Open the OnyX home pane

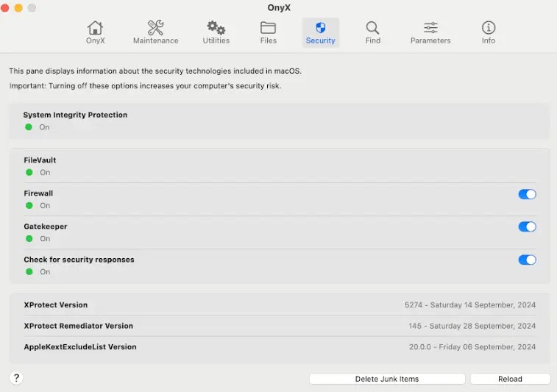click(95, 32)
